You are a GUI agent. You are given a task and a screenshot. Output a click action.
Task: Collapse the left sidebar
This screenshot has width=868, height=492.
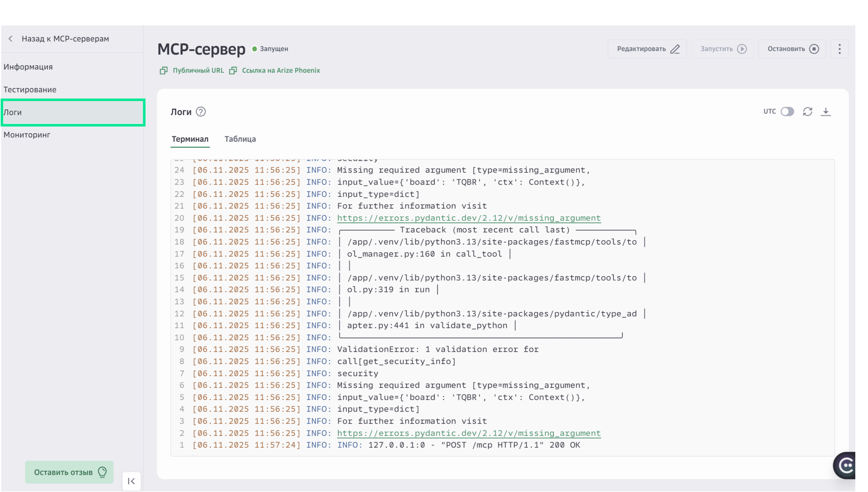point(131,481)
